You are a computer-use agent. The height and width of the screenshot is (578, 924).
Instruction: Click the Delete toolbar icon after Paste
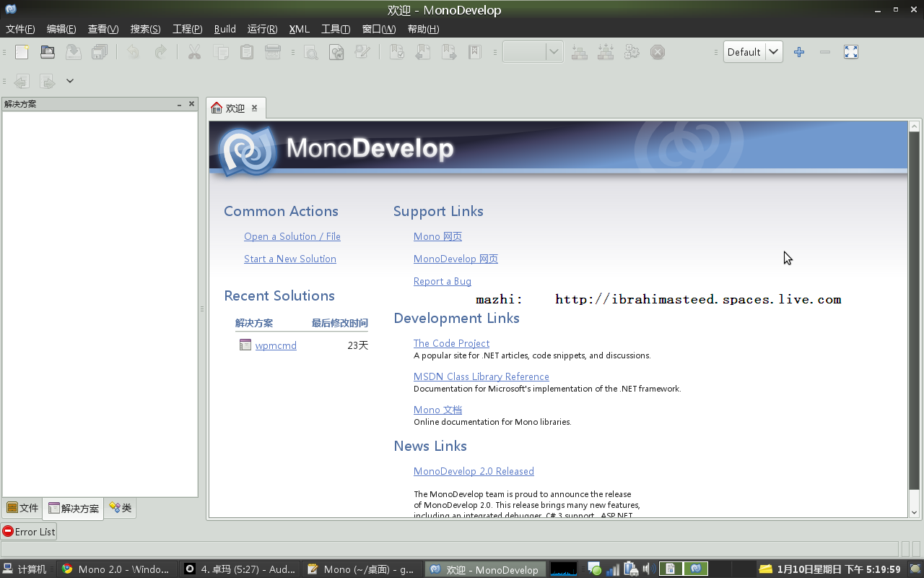click(x=273, y=52)
